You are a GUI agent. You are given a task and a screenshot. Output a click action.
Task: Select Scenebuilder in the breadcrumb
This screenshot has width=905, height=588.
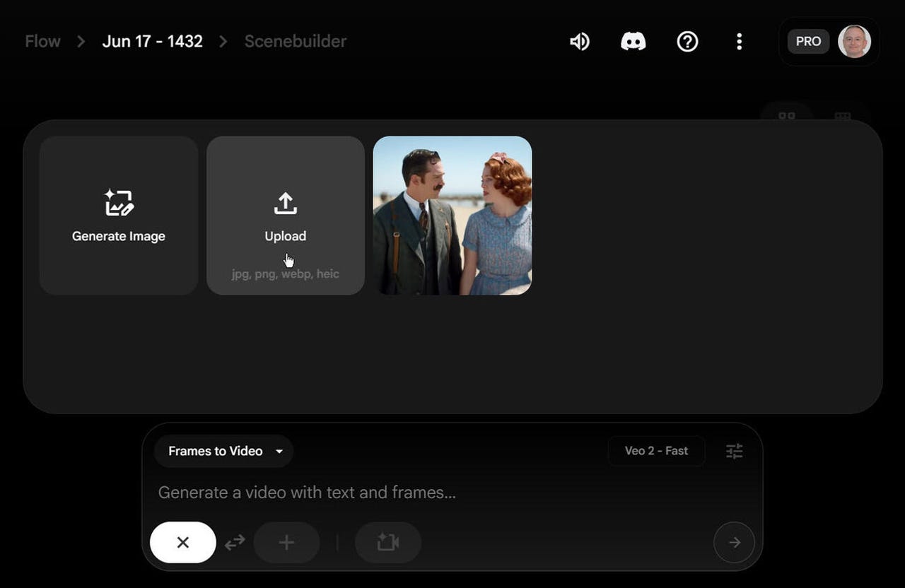point(296,42)
